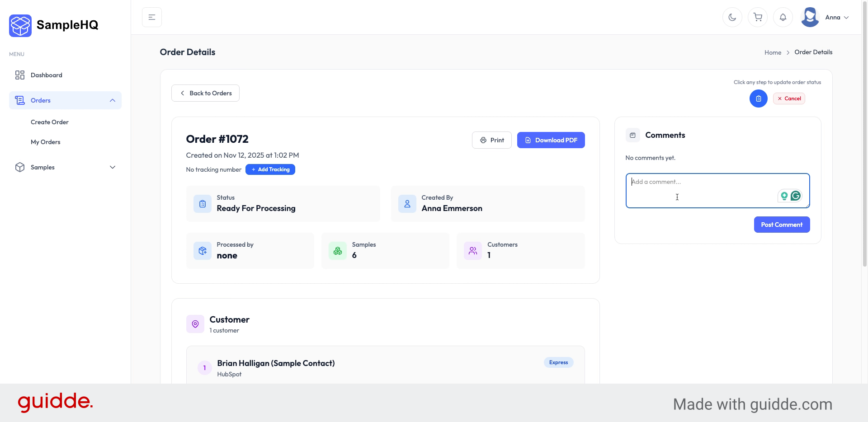Click the Comments panel icon
868x422 pixels.
tap(633, 135)
